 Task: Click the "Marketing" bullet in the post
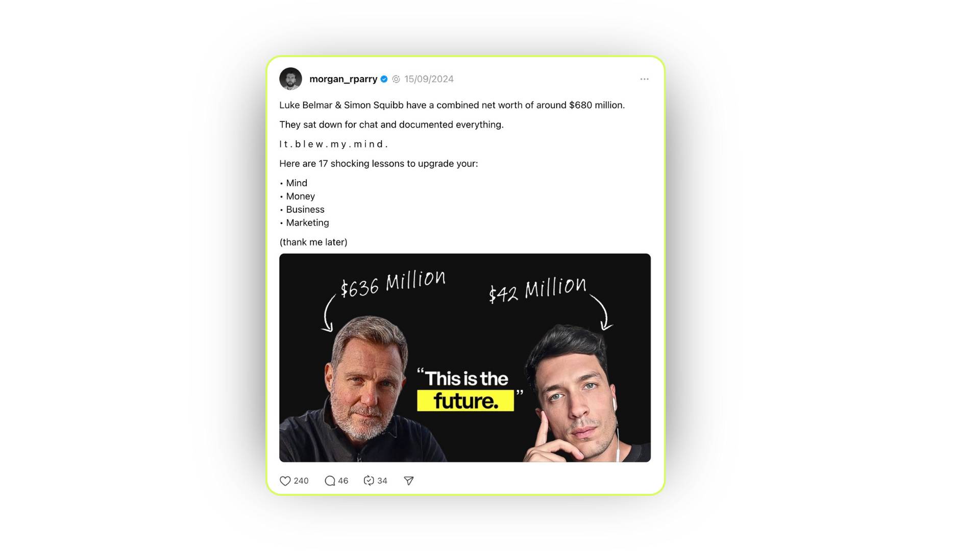click(307, 223)
